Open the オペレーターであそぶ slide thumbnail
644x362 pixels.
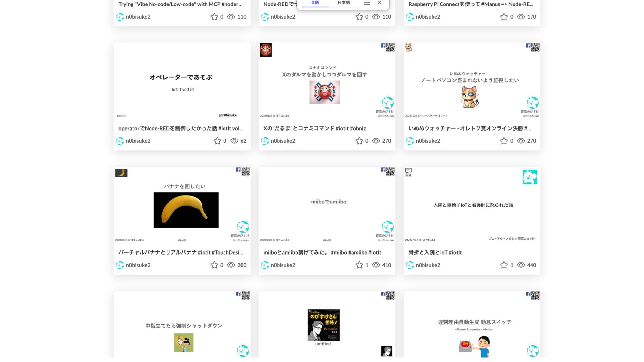(182, 80)
